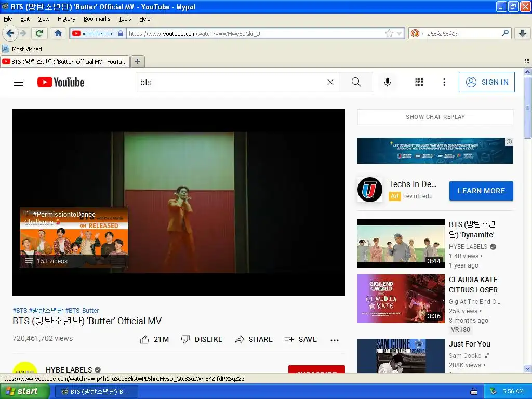Image resolution: width=532 pixels, height=399 pixels.
Task: Open the View menu
Action: pyautogui.click(x=44, y=19)
